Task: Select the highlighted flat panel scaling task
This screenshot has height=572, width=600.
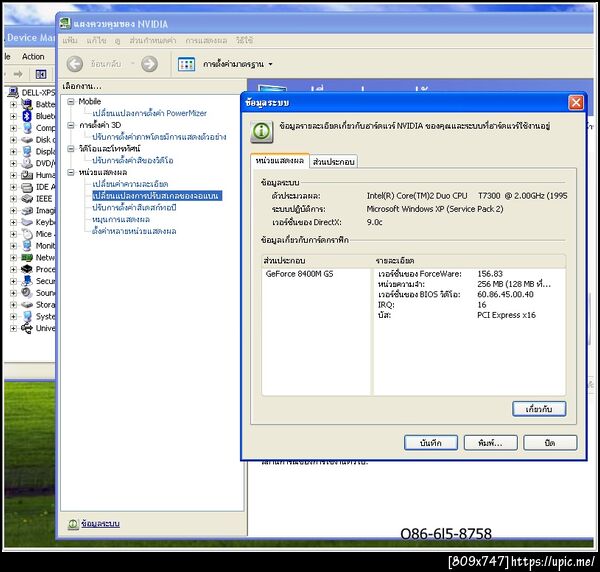Action: click(x=157, y=196)
